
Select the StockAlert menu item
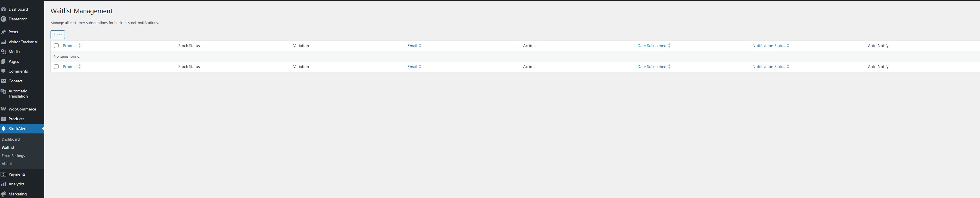coord(22,129)
